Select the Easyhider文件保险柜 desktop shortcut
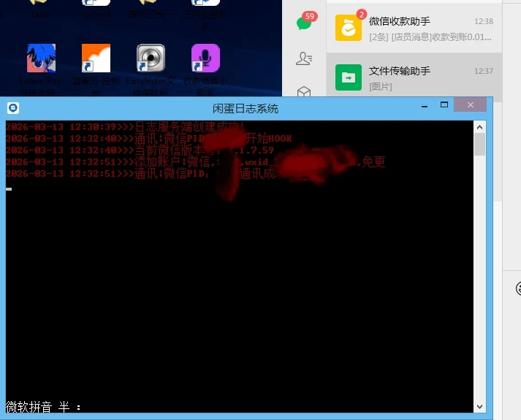 [151, 58]
